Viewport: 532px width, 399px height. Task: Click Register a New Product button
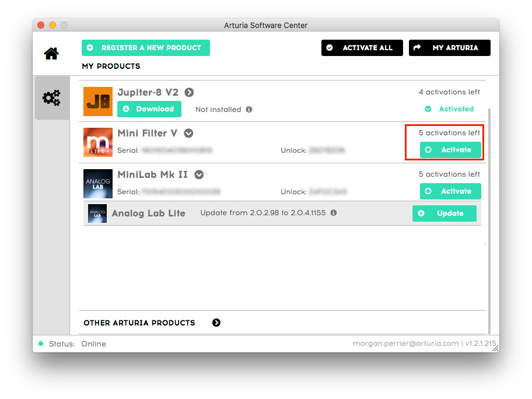[146, 48]
